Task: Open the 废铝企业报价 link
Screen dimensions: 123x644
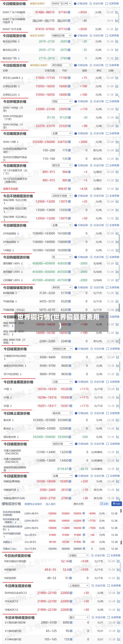Action: 37,35
